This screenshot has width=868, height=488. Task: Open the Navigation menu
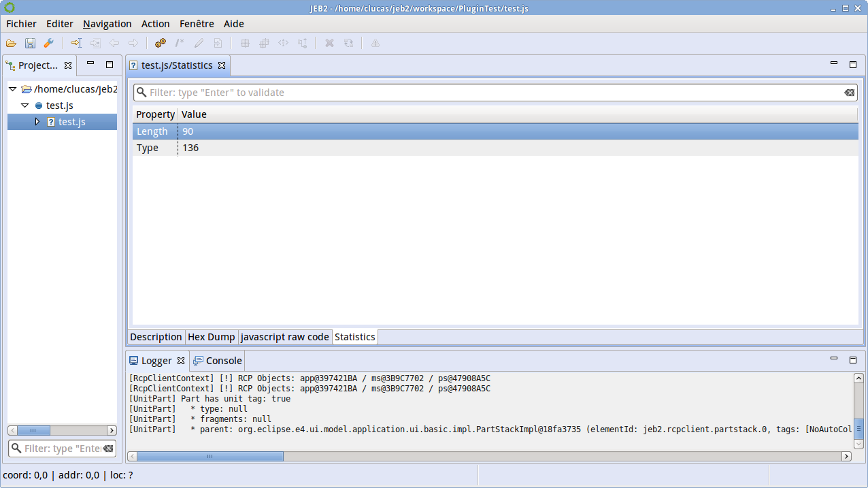[x=107, y=24]
